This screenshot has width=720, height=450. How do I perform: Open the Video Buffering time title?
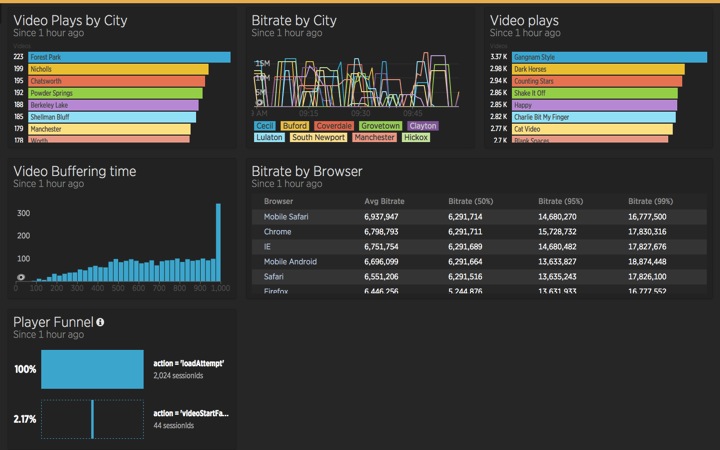74,171
